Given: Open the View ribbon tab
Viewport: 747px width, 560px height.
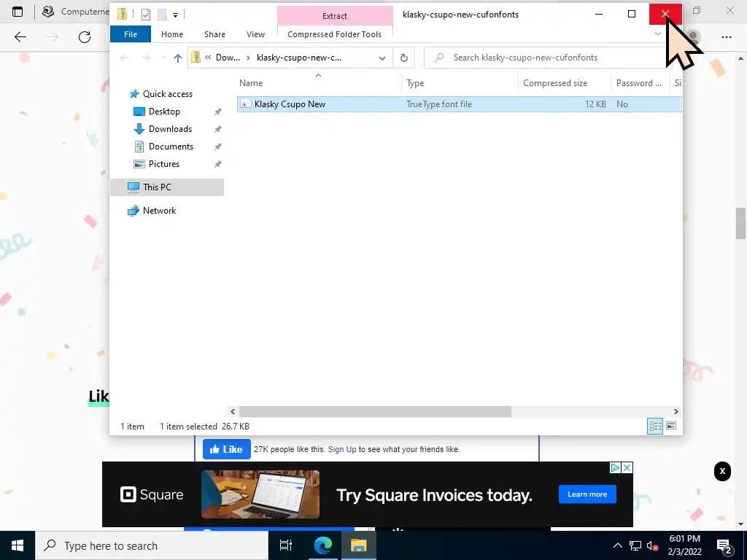Looking at the screenshot, I should (x=255, y=34).
